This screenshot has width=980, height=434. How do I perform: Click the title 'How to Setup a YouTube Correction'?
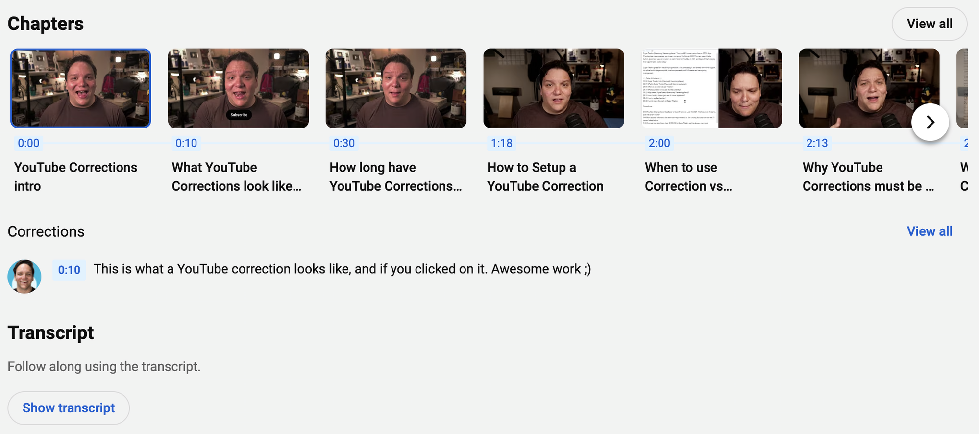pos(545,177)
